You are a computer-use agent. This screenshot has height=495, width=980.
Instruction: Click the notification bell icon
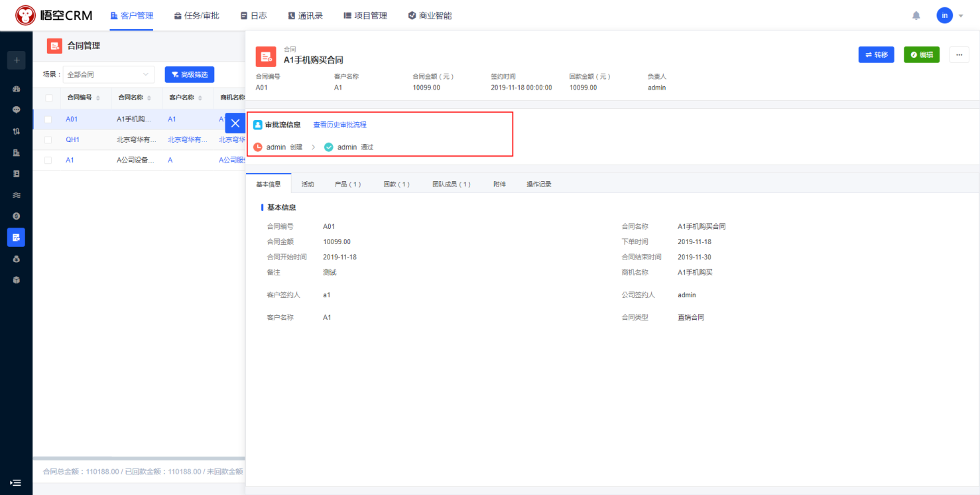(x=916, y=15)
